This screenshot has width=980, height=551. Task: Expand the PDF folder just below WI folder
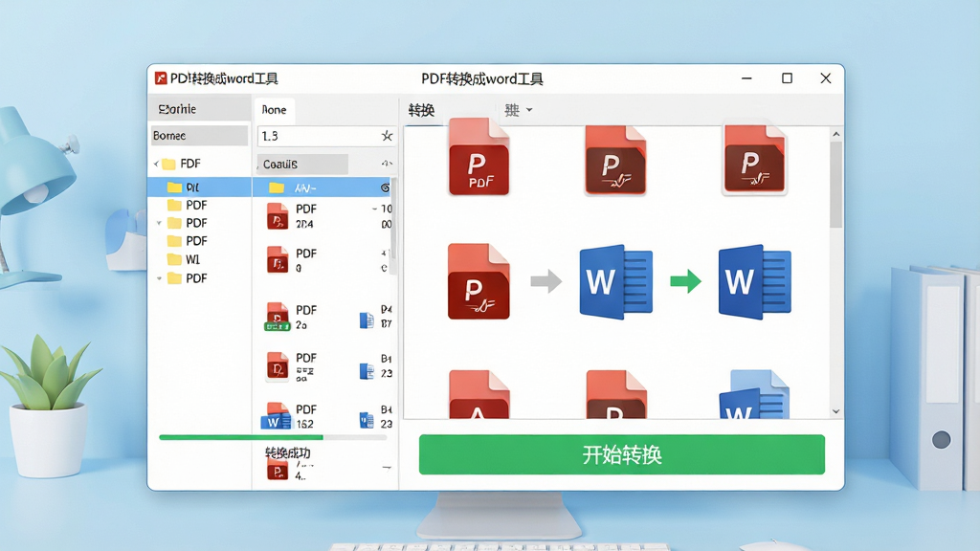tap(159, 278)
